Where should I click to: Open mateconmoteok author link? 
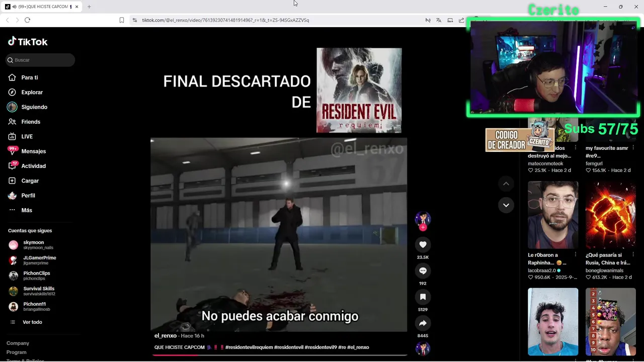click(x=545, y=163)
